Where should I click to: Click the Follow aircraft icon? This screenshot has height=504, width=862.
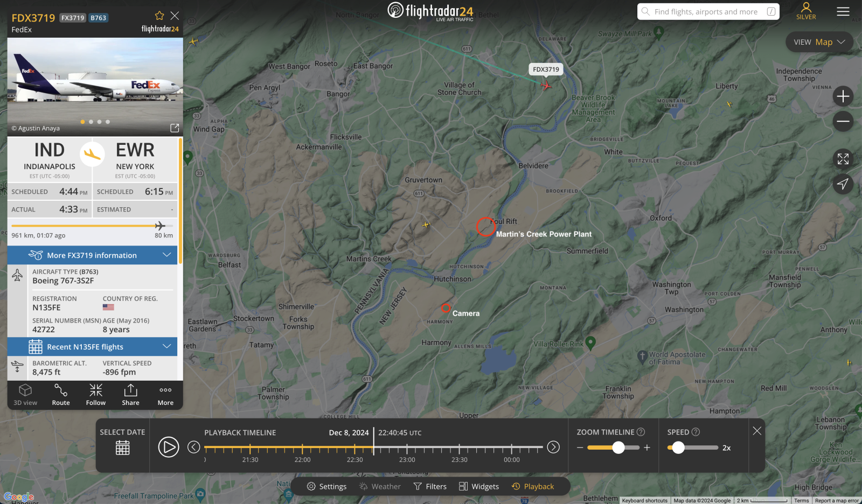[x=96, y=394]
